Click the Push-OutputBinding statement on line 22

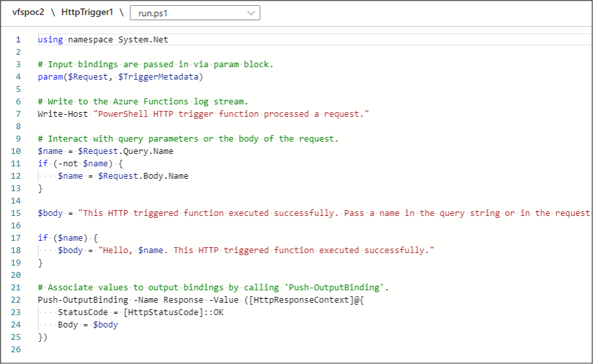(x=200, y=300)
